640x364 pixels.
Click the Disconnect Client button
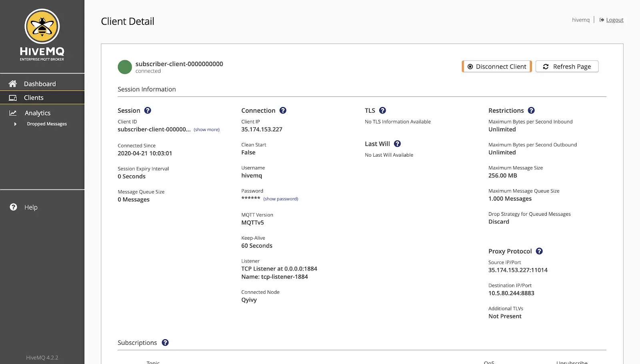tap(497, 67)
